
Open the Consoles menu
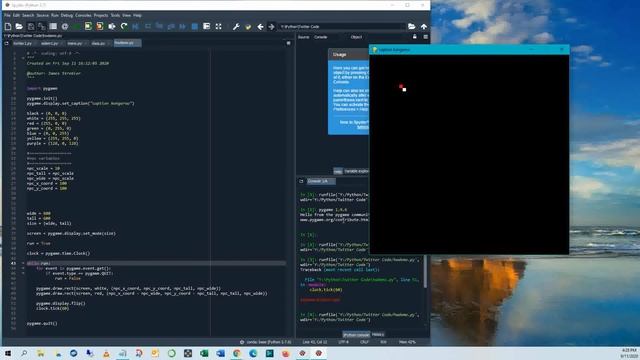(83, 16)
